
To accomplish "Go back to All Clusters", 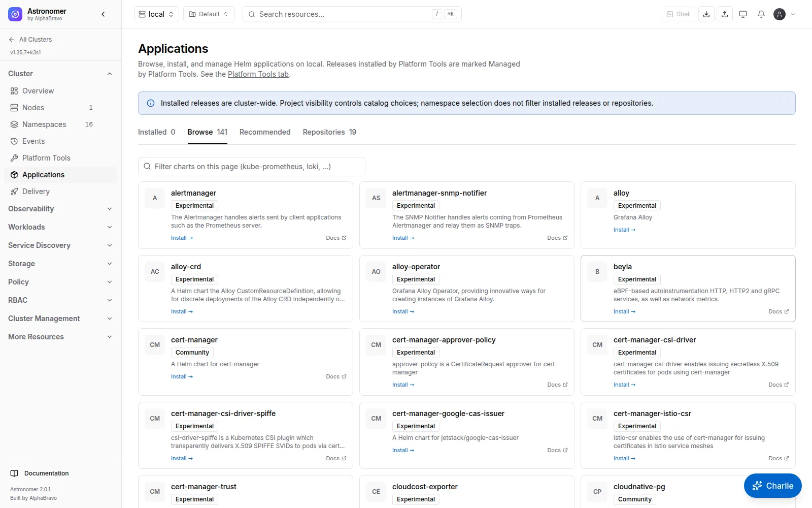I will [30, 40].
